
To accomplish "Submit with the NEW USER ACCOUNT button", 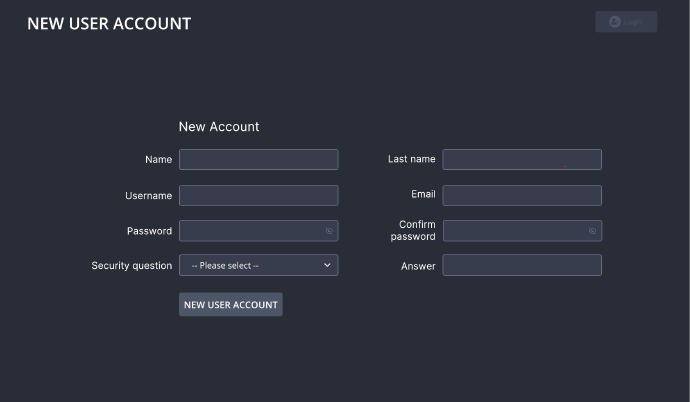I will [231, 305].
